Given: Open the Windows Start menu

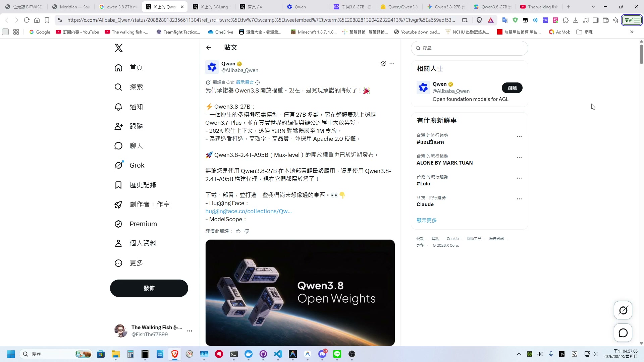Looking at the screenshot, I should [11, 354].
